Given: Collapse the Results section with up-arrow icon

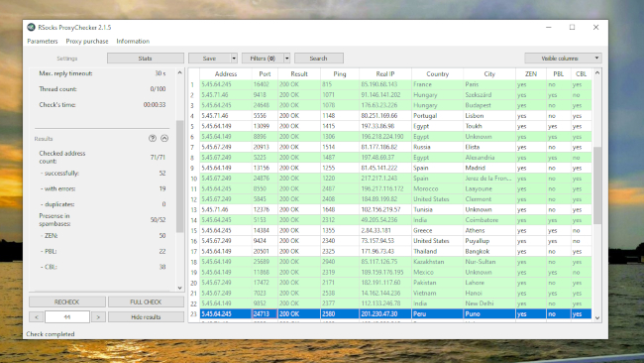Looking at the screenshot, I should (x=164, y=139).
